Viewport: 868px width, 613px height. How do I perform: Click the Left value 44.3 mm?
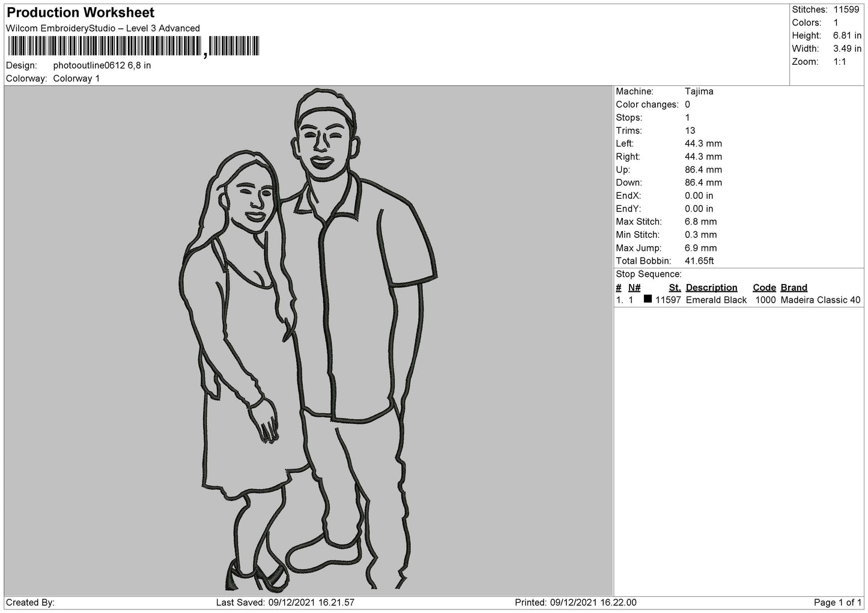click(x=703, y=143)
